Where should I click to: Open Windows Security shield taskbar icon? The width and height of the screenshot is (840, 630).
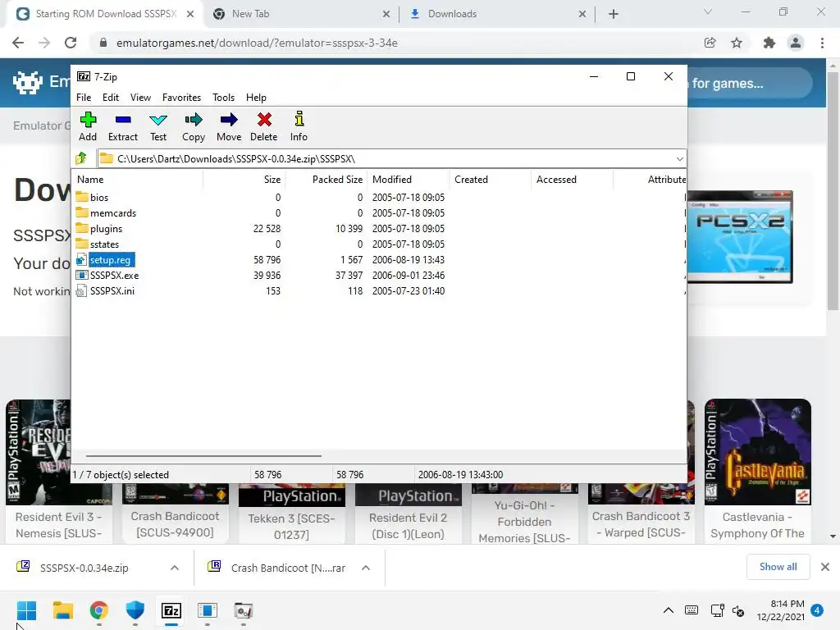(135, 610)
